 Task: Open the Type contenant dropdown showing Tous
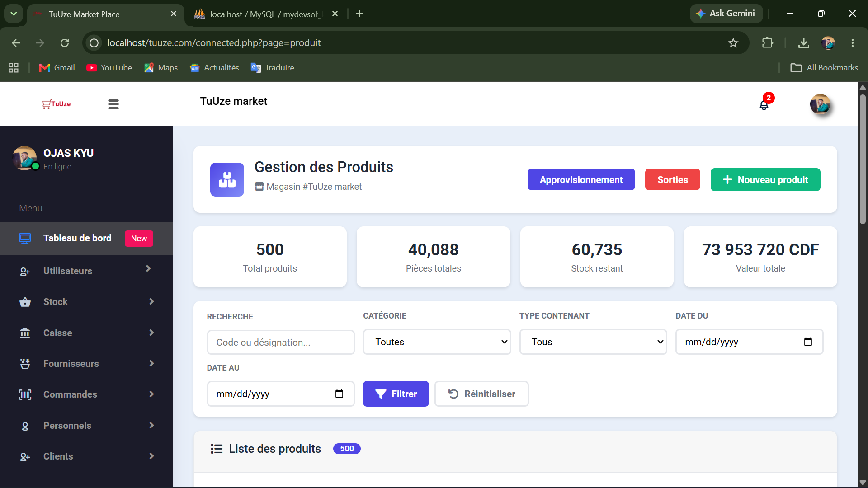(593, 342)
